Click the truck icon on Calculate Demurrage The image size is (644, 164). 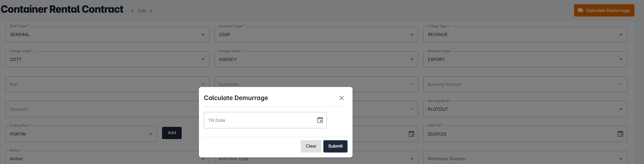click(581, 10)
